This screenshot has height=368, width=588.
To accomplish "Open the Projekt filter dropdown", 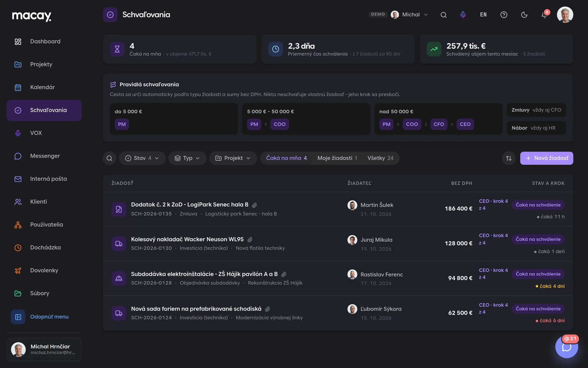I will tap(233, 158).
